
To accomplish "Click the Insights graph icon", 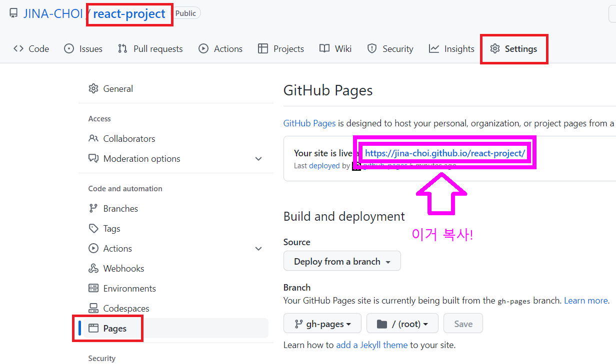I will tap(433, 48).
